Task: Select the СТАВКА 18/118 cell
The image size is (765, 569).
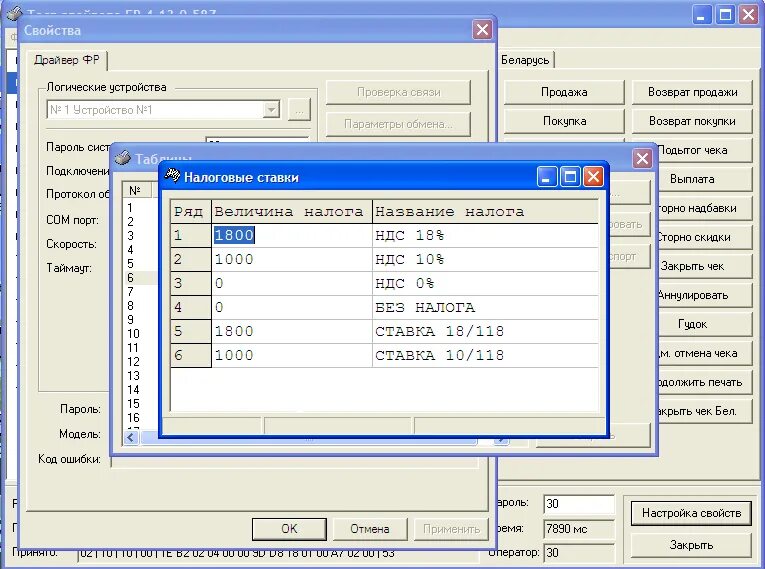Action: tap(485, 331)
